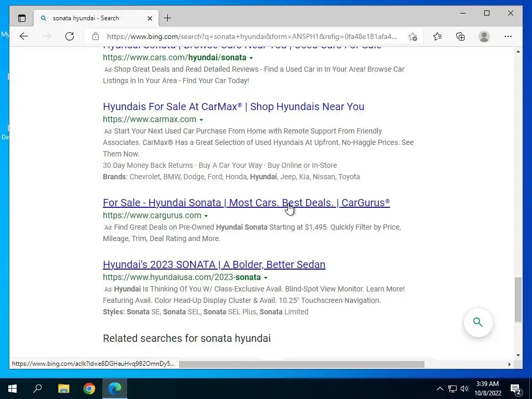The width and height of the screenshot is (532, 399).
Task: Go back to previous page
Action: coord(24,36)
